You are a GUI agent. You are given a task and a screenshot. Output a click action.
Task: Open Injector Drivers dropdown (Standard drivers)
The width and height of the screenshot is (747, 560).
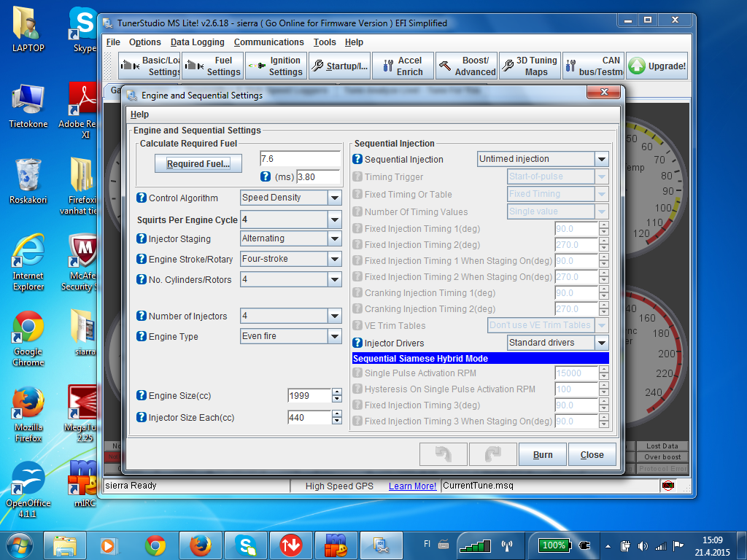(x=557, y=343)
